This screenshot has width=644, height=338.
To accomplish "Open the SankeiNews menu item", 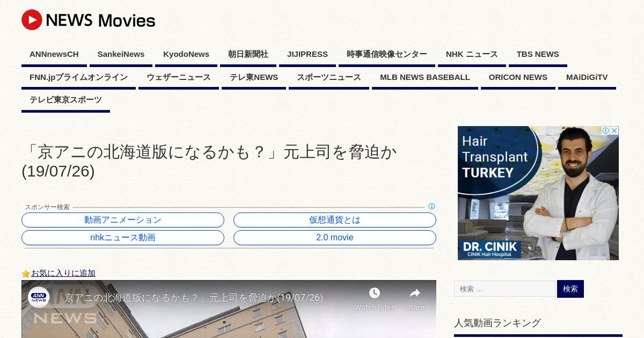I will pos(121,55).
